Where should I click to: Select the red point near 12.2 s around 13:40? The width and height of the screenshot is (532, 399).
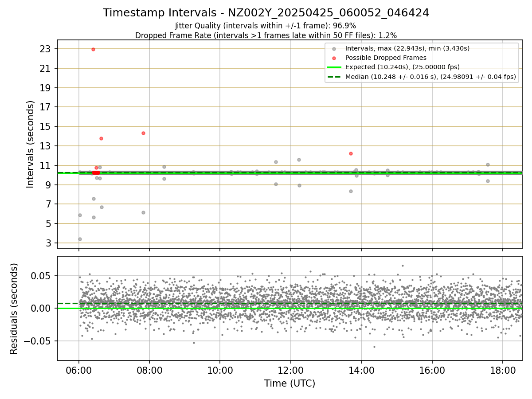[x=351, y=153]
